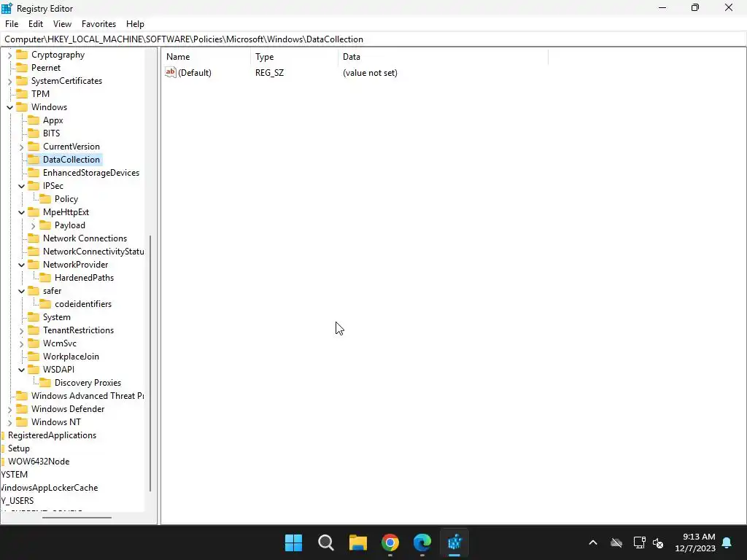The width and height of the screenshot is (747, 560).
Task: Click the Discovery Proxies folder icon
Action: 45,382
